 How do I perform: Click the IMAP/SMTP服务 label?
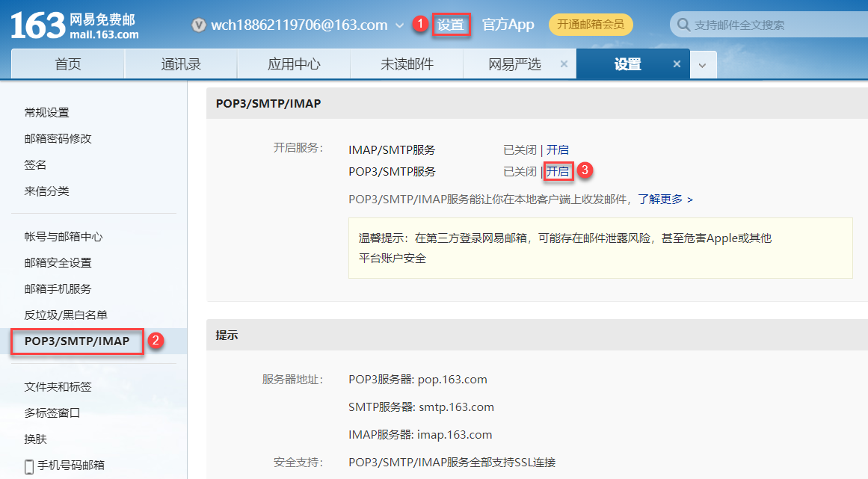(392, 150)
